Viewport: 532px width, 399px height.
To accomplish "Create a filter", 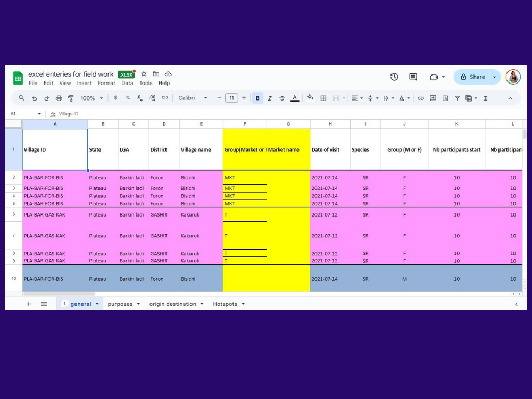I will coord(458,98).
